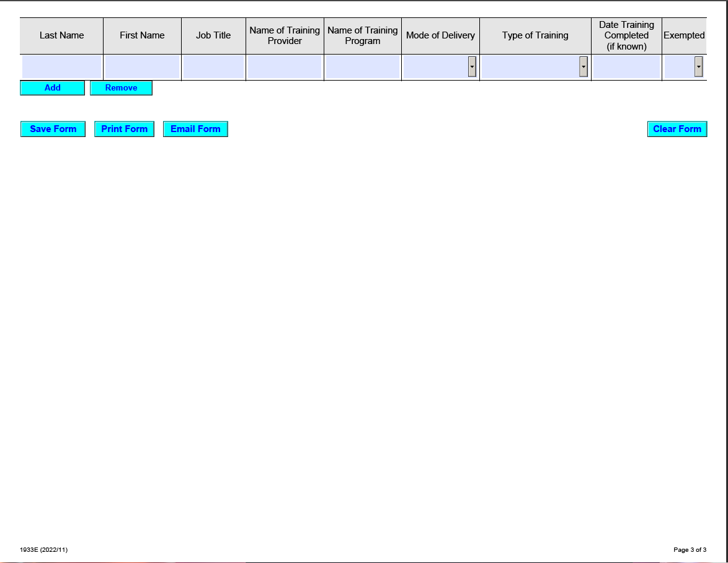Open the Mode of Delivery dropdown

click(473, 66)
